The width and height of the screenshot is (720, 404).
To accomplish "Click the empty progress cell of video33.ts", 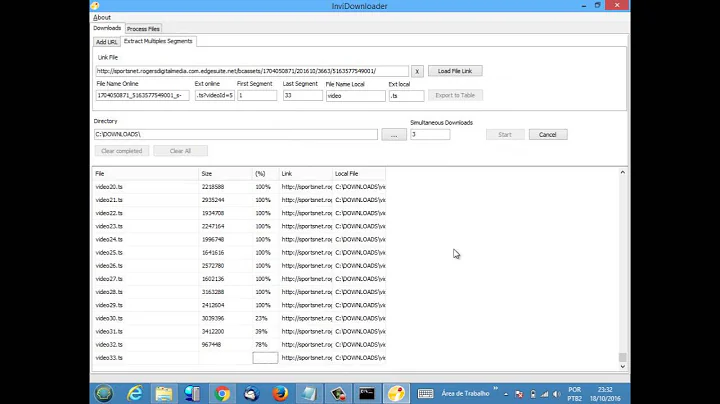I will pyautogui.click(x=265, y=358).
